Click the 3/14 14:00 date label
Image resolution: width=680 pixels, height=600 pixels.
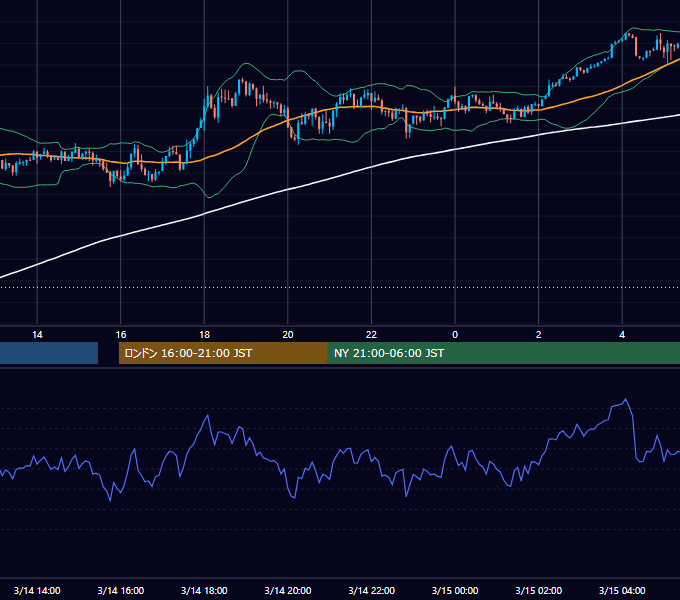(37, 590)
